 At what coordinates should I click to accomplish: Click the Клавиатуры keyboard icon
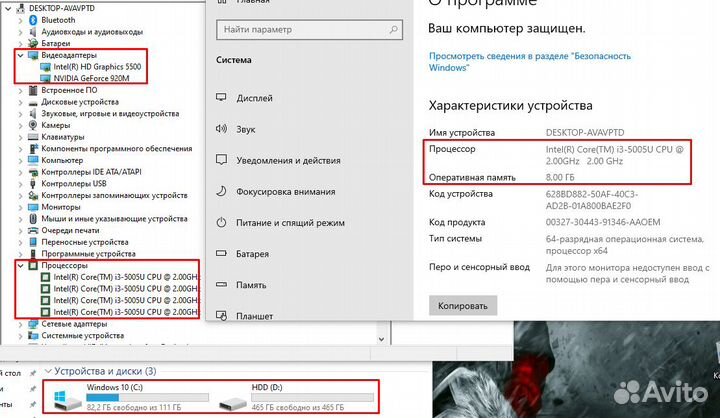pyautogui.click(x=33, y=137)
